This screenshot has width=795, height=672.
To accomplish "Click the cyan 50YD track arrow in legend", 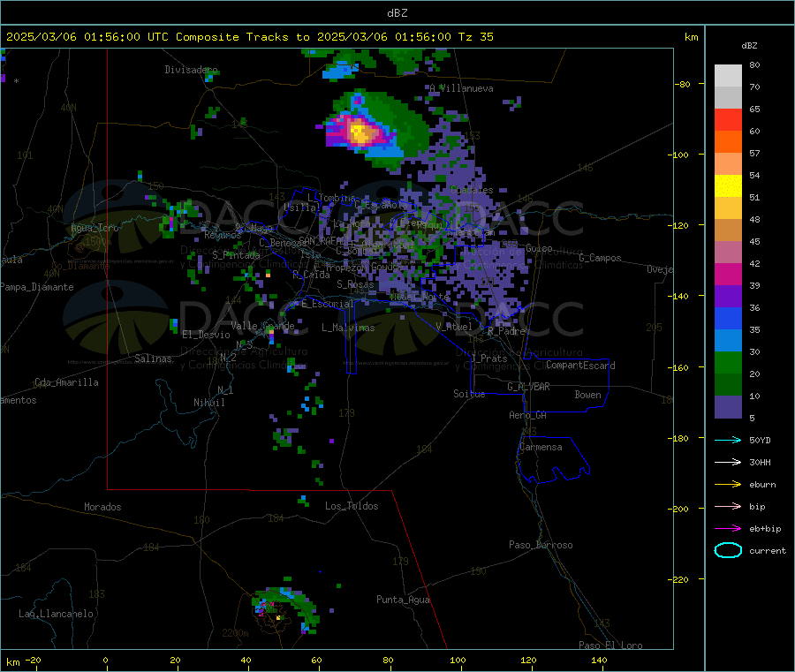I will click(728, 440).
